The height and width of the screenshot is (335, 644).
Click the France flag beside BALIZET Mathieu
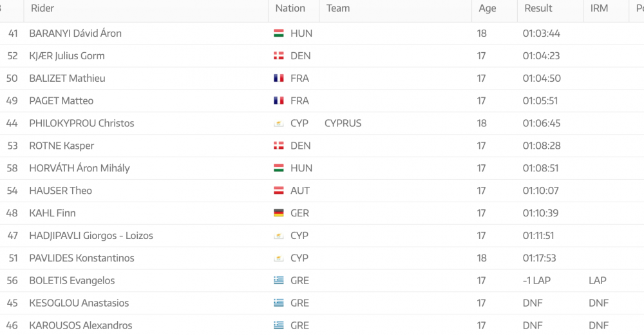point(279,79)
